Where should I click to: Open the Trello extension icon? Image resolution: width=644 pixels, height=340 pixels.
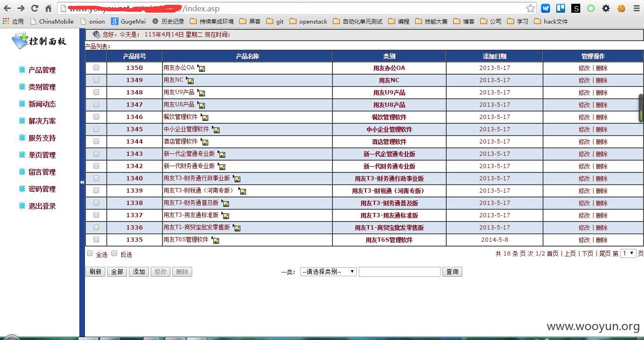pyautogui.click(x=560, y=8)
